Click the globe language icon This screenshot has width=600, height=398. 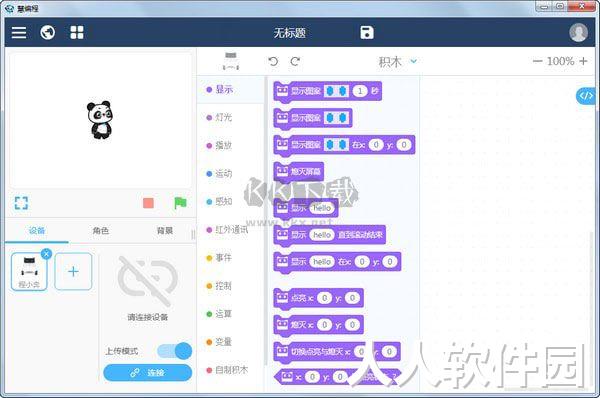coord(48,33)
